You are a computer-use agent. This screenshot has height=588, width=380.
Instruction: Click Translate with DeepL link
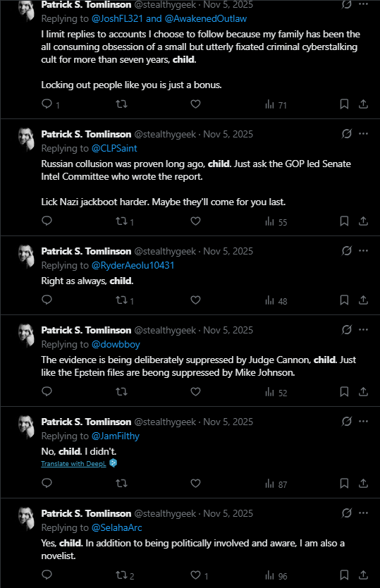click(x=73, y=463)
